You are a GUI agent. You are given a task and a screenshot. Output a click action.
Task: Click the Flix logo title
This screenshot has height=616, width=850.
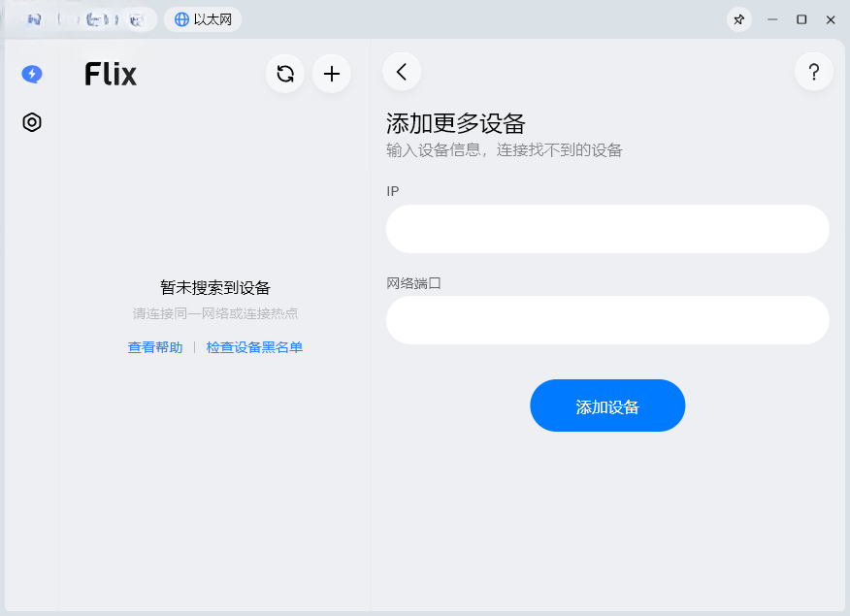point(111,75)
